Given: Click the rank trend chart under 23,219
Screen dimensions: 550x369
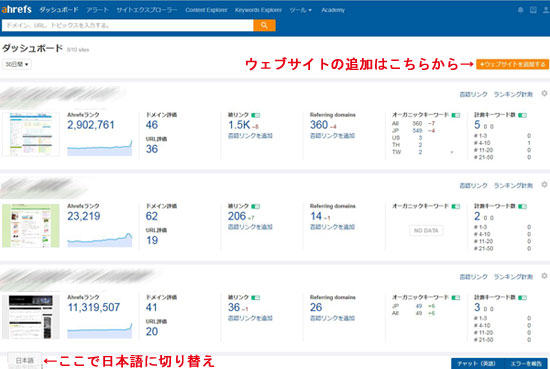Looking at the screenshot, I should tap(100, 239).
